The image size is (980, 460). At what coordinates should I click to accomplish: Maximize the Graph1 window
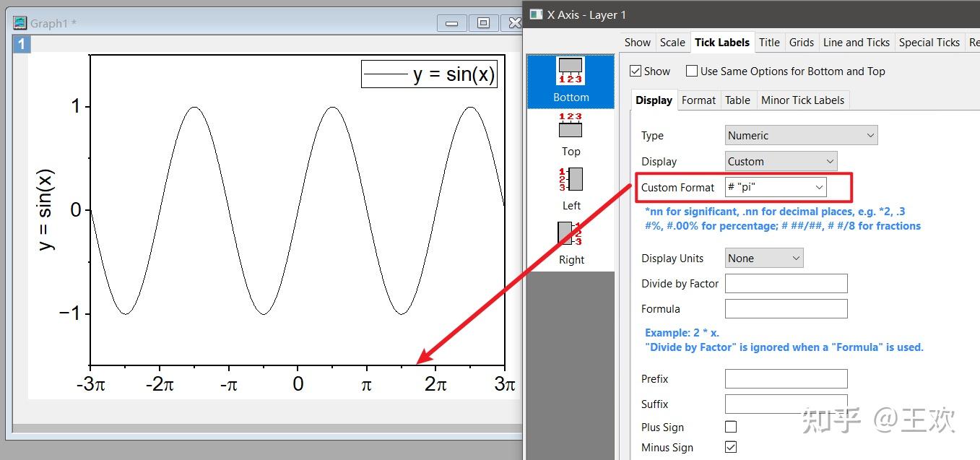pos(483,23)
